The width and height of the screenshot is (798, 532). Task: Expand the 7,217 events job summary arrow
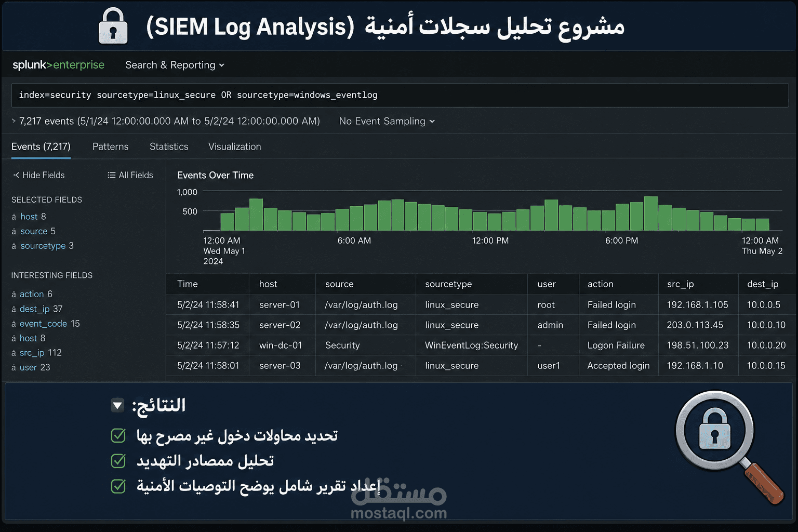(14, 121)
